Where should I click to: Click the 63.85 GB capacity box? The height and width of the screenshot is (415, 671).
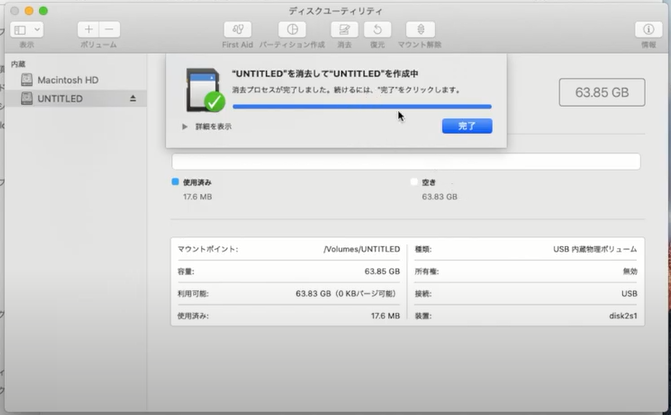click(x=602, y=92)
